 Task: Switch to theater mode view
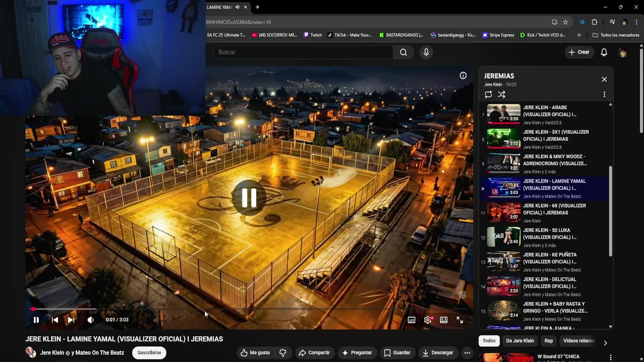click(444, 320)
